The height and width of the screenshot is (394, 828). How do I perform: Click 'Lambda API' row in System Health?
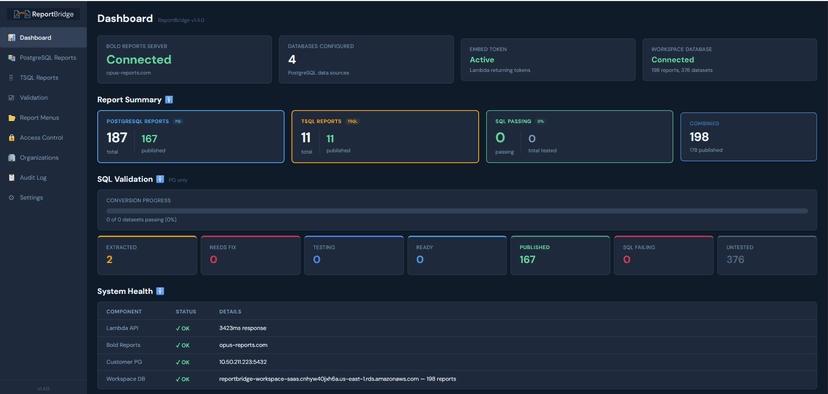click(457, 328)
